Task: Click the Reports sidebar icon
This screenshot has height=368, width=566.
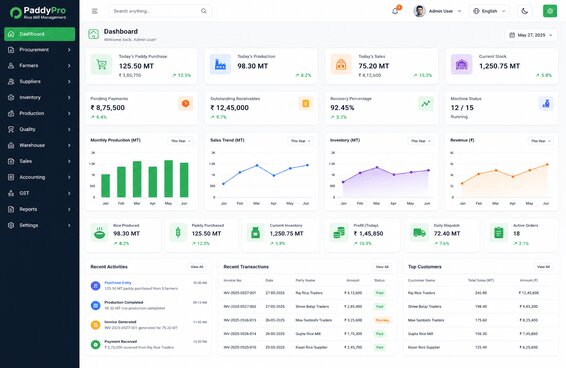Action: (11, 209)
